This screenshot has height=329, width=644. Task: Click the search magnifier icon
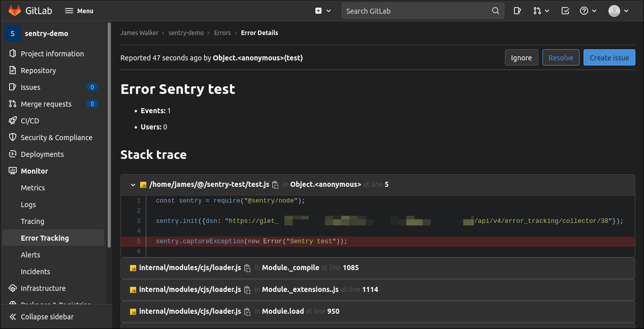[496, 11]
